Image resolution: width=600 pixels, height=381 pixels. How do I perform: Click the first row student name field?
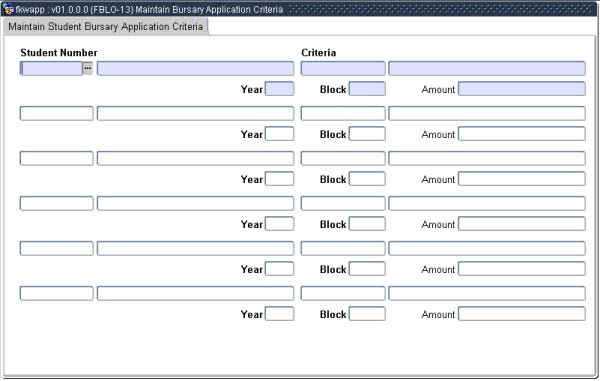click(x=196, y=68)
